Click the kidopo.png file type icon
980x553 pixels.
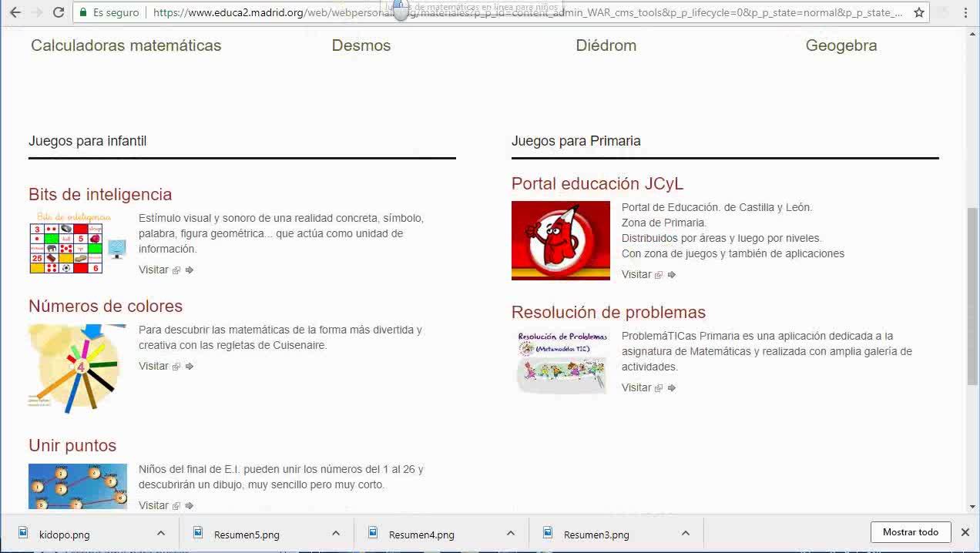pyautogui.click(x=23, y=532)
